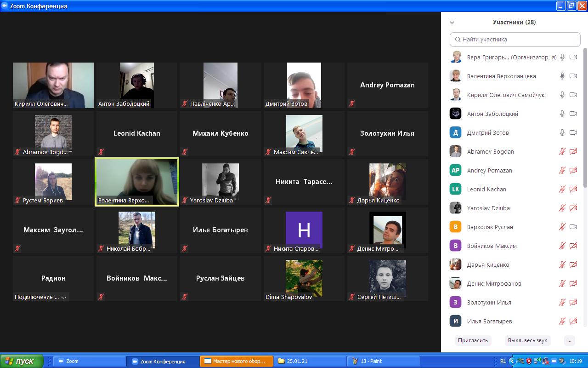
Task: Toggle microphone in Вера Григорь... list row
Action: (x=562, y=57)
